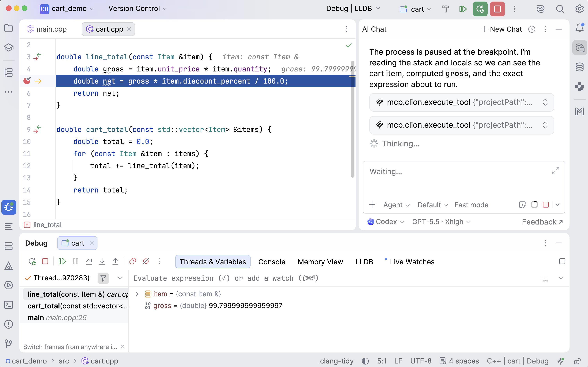Switch to the Console debug tab
Screen dimensions: 588x367
tap(272, 262)
